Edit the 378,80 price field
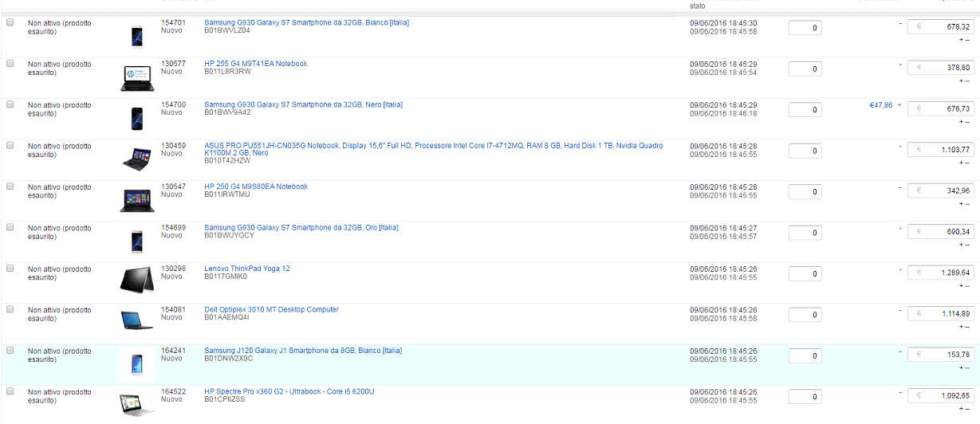980x424 pixels. [x=941, y=68]
